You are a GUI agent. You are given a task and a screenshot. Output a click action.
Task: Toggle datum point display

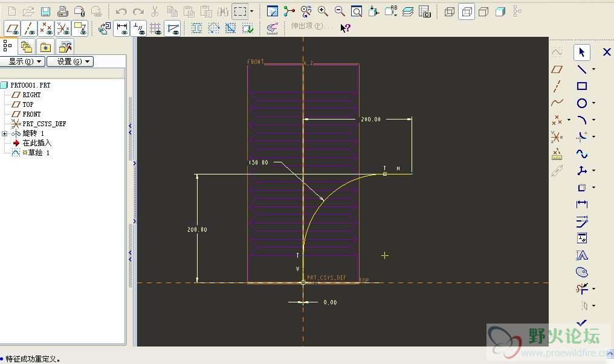click(46, 28)
